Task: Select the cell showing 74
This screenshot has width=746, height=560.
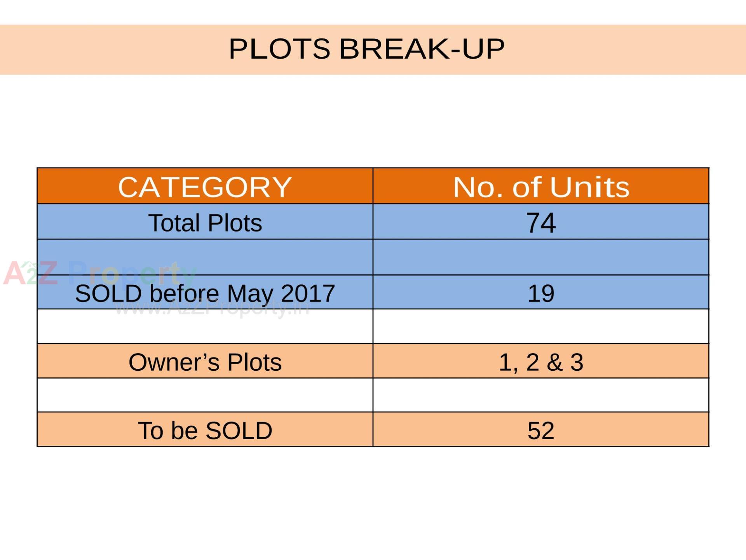Action: (x=541, y=223)
